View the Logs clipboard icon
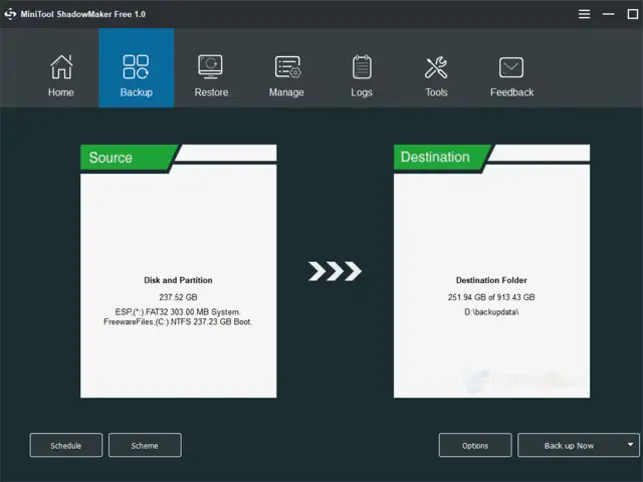The image size is (643, 482). click(362, 67)
